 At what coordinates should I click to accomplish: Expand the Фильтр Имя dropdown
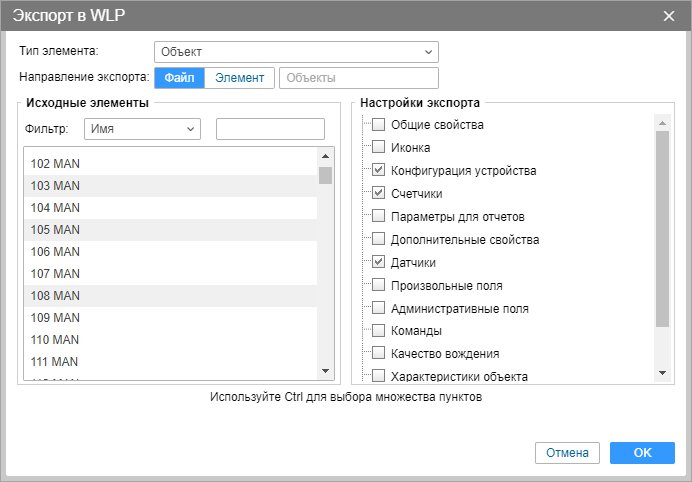[x=142, y=129]
